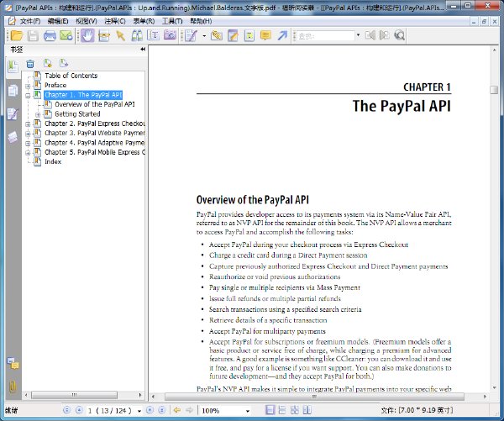Viewport: 504px width, 421px height.
Task: Switch to Continuous page layout icon
Action: pos(282,410)
